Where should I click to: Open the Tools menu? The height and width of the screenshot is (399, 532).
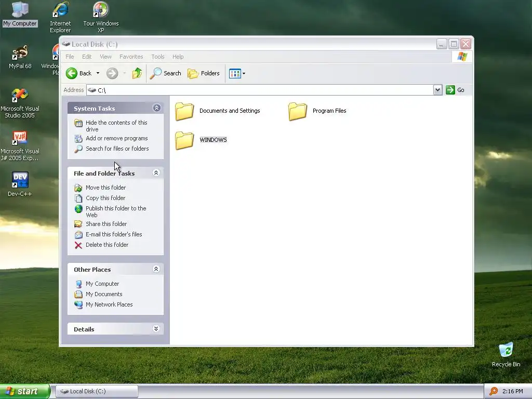158,57
